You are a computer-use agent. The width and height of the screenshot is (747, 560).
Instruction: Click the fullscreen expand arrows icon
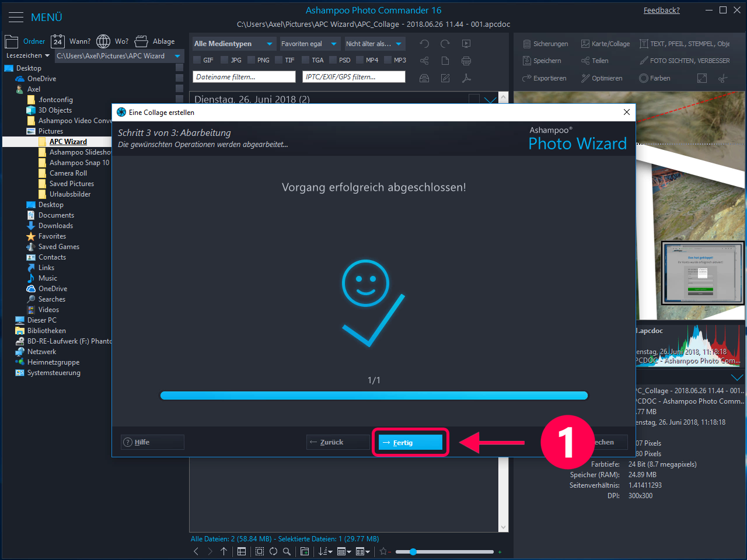pos(702,78)
